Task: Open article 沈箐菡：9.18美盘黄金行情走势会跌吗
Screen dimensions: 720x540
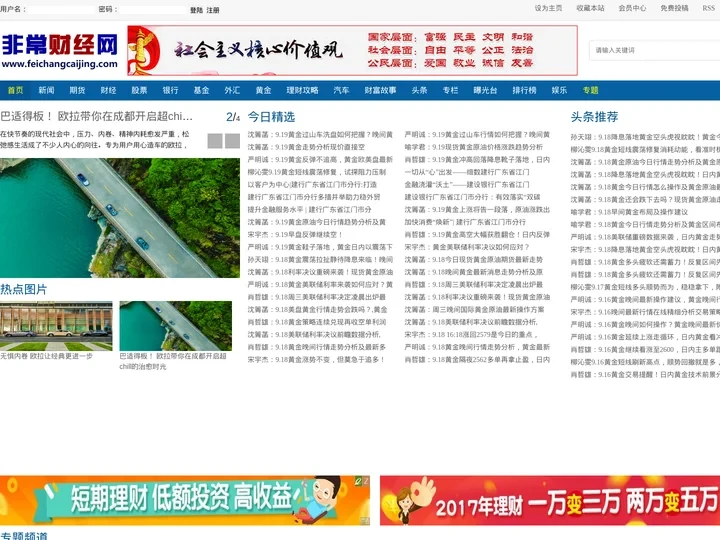Action: (x=317, y=309)
